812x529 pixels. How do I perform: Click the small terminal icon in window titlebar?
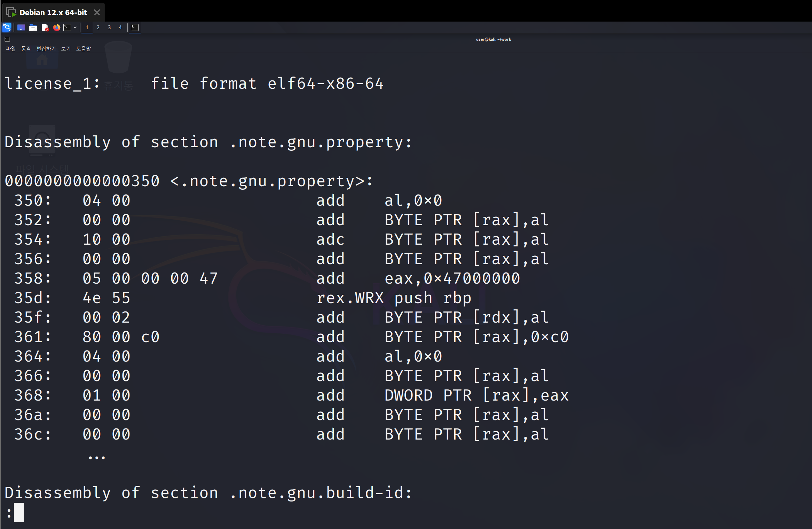tap(7, 39)
